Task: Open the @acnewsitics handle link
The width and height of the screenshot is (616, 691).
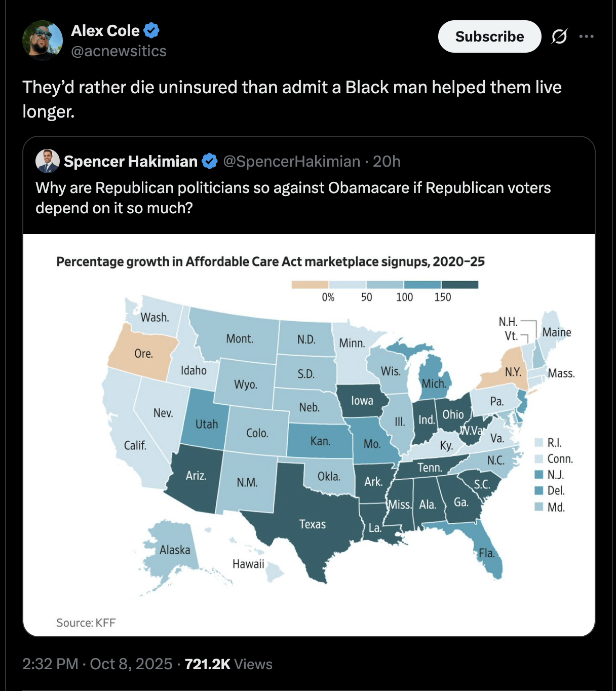Action: [x=119, y=51]
